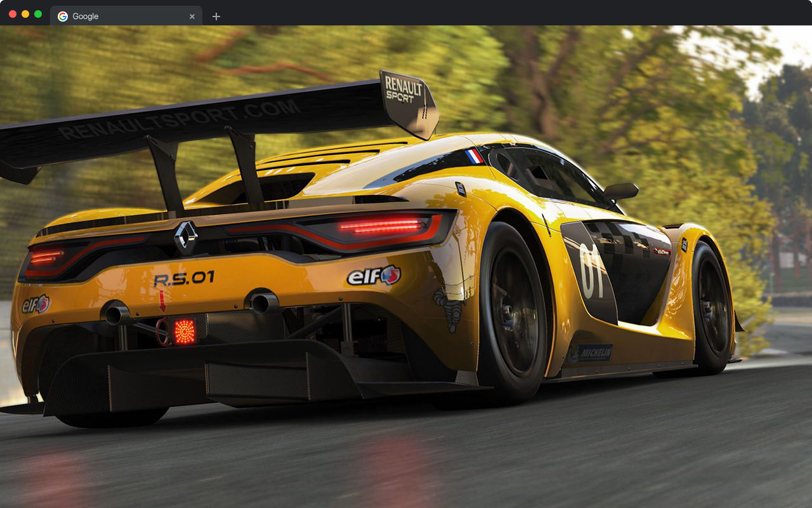Close the window with the red button
Image resolution: width=812 pixels, height=508 pixels.
[13, 14]
